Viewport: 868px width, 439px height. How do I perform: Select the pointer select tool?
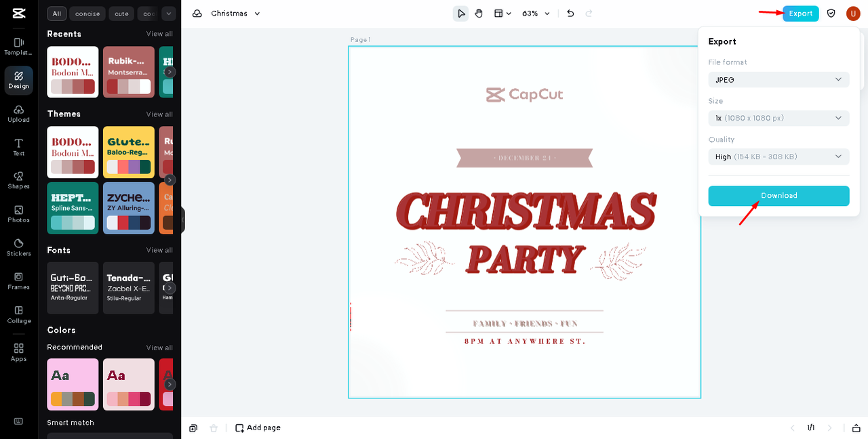pyautogui.click(x=461, y=14)
